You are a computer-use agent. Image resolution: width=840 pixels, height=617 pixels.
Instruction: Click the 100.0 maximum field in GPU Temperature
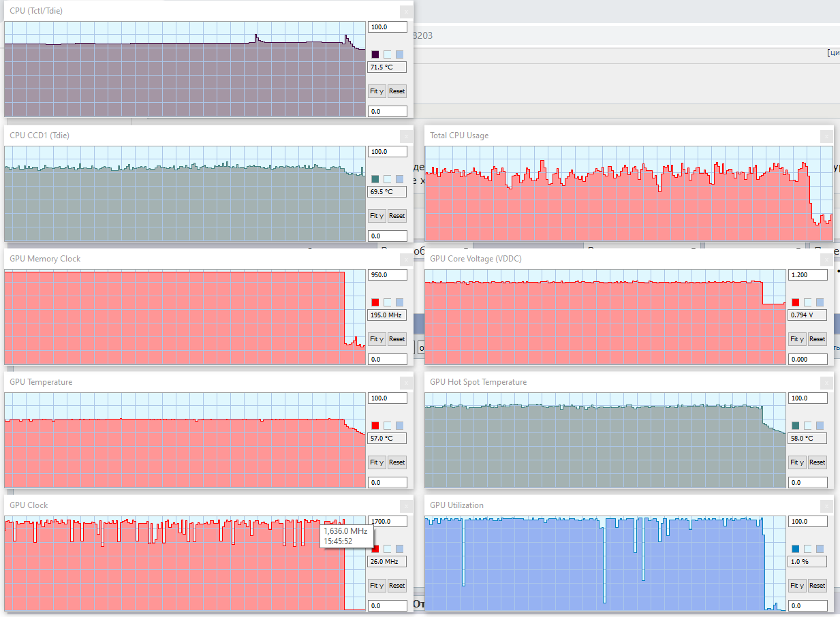coord(388,398)
